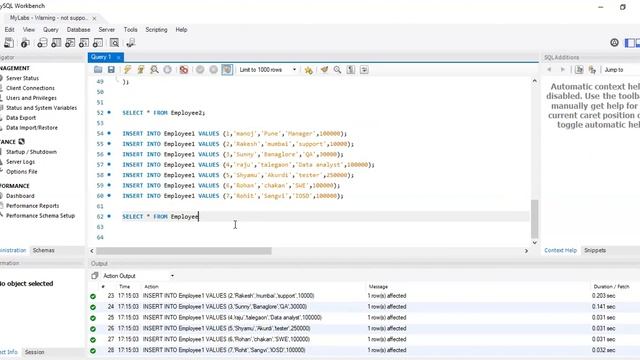Click the create new schema icon
Screen dimensions: 640x360
point(42,43)
